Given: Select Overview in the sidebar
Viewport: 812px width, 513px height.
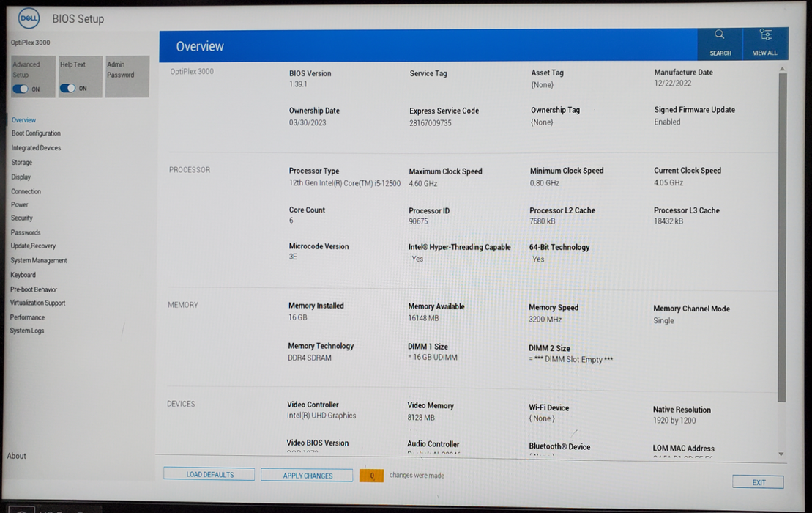Looking at the screenshot, I should (x=24, y=119).
